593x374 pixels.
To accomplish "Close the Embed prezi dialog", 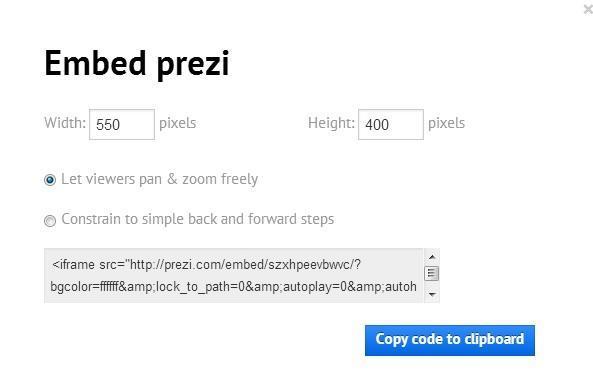I will point(588,9).
